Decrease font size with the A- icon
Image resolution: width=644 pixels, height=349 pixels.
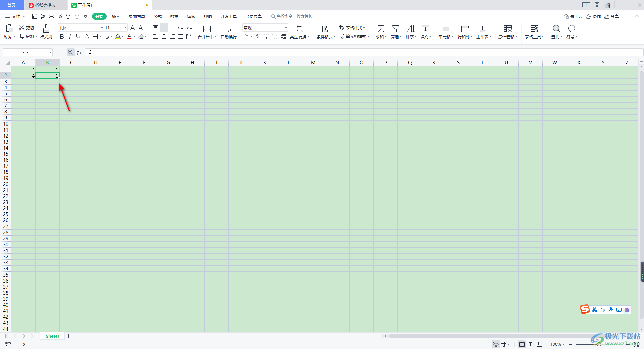point(141,28)
